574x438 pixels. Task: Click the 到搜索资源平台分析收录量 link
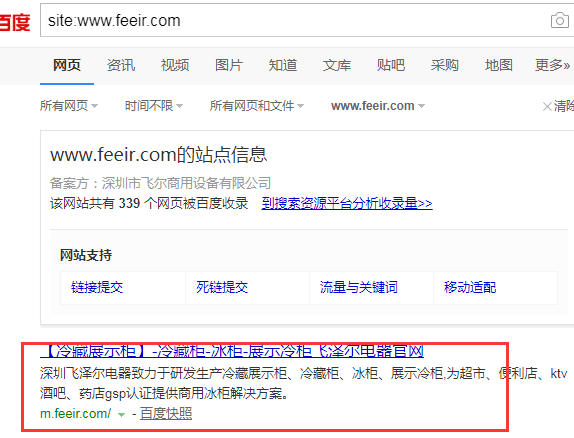pos(347,203)
